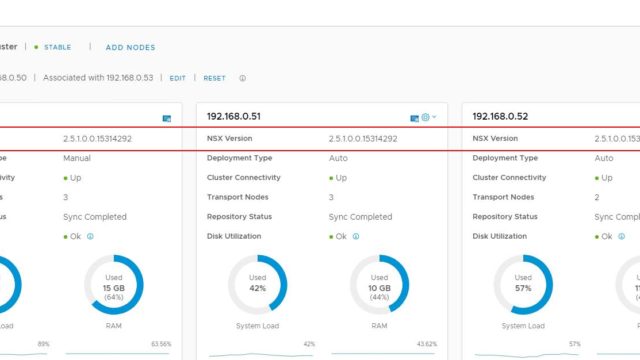
Task: Click the 42% System Load donut for 192.168.0.51
Action: click(x=258, y=284)
